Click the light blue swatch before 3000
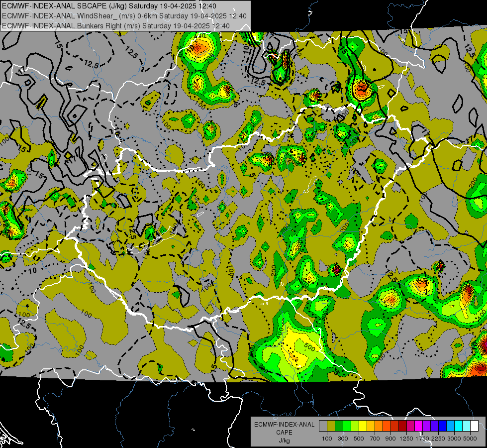487x448 pixels. pyautogui.click(x=450, y=426)
